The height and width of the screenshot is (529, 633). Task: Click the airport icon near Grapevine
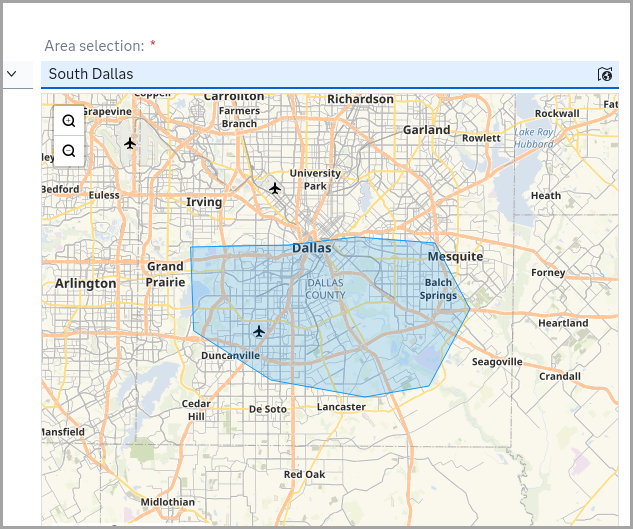[x=130, y=143]
